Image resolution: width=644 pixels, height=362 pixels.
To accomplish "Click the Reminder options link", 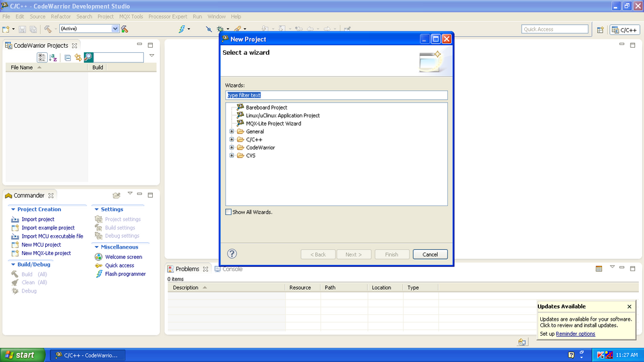I will pyautogui.click(x=576, y=334).
